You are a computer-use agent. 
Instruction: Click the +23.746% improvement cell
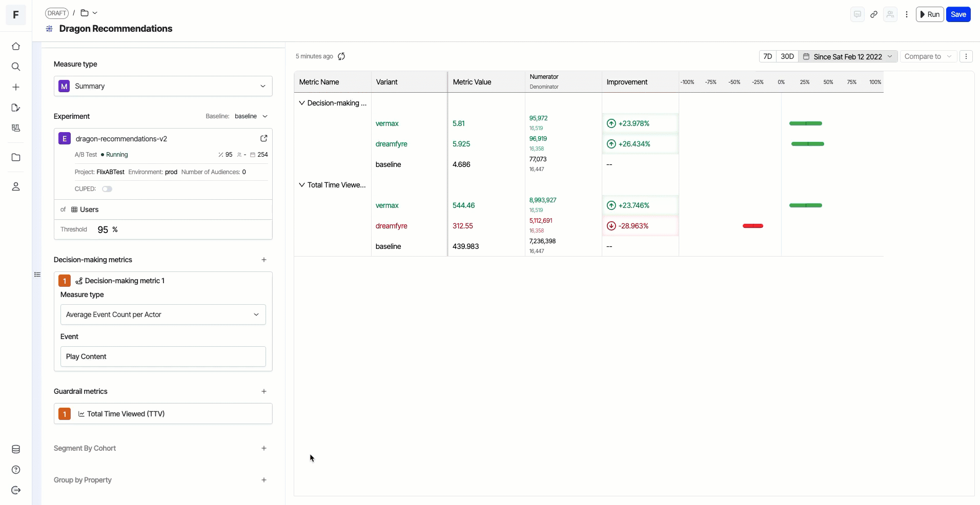point(640,205)
